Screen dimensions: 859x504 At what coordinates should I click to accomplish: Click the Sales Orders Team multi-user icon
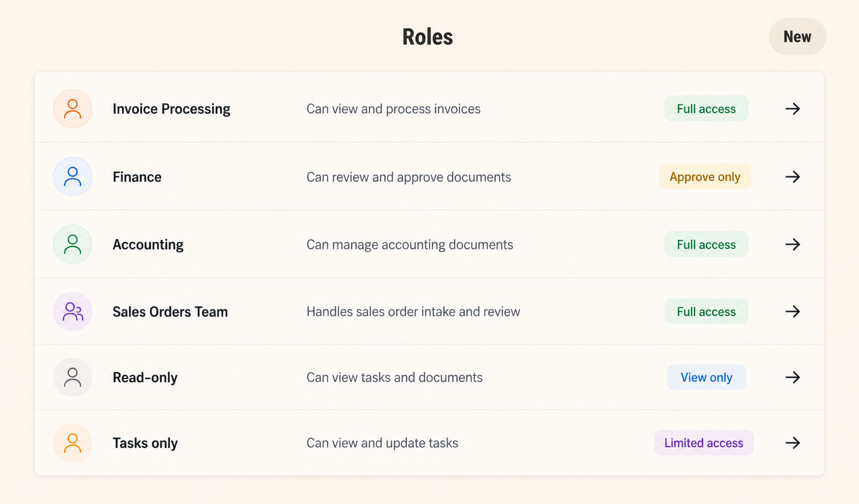(x=72, y=311)
